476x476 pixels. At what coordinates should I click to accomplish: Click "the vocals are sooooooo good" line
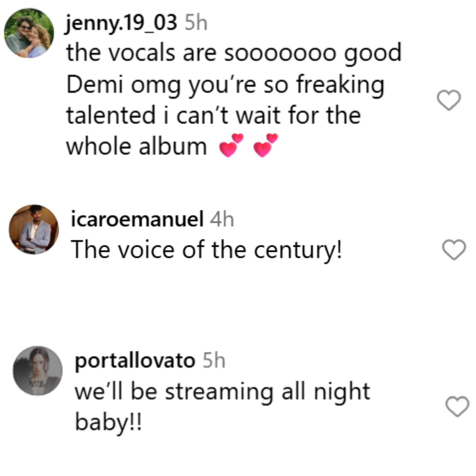coord(233,53)
